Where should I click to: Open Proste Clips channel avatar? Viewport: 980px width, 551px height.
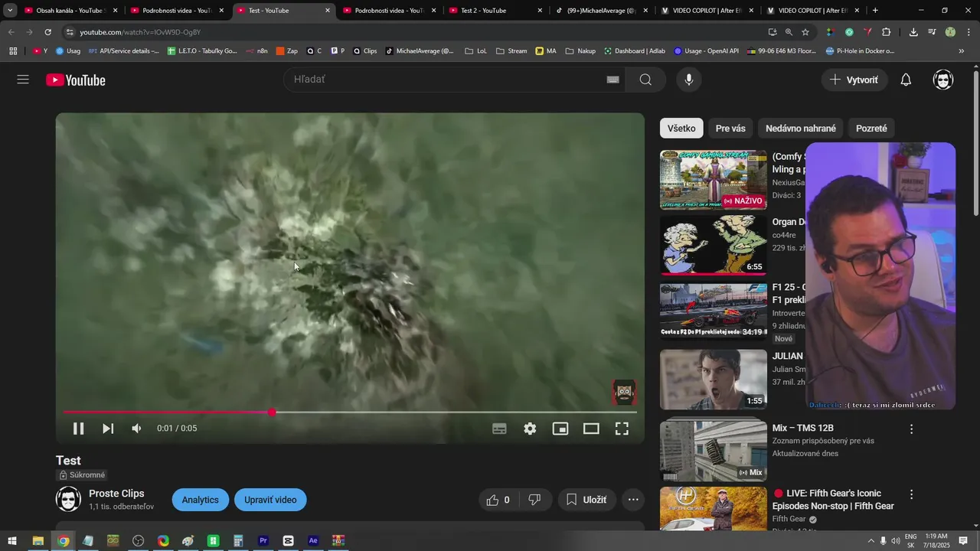tap(68, 500)
